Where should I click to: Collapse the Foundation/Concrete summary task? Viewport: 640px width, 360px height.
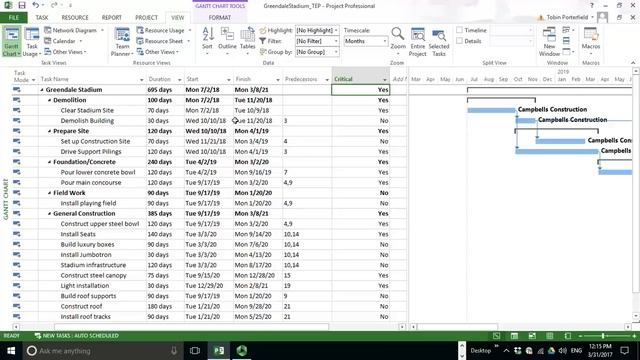coord(49,162)
